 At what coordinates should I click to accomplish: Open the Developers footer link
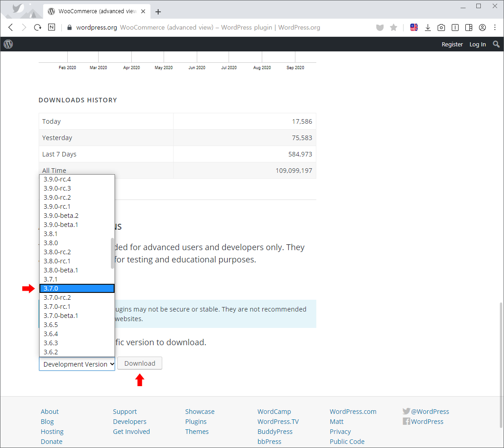click(130, 421)
